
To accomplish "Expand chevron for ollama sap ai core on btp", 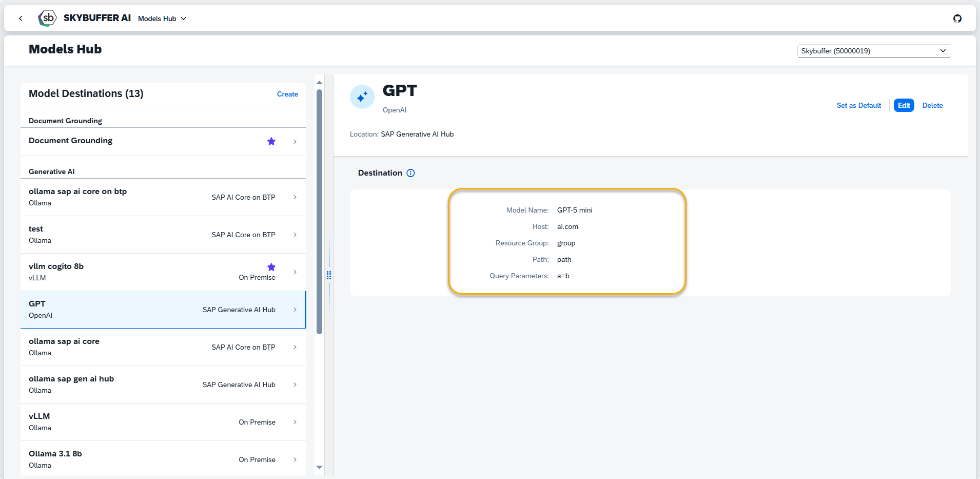I will click(295, 197).
